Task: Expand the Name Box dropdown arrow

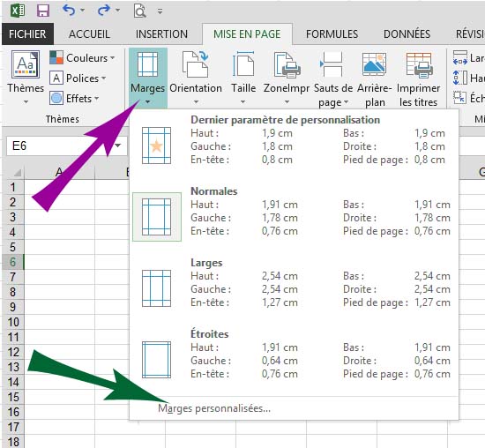Action: pos(118,146)
